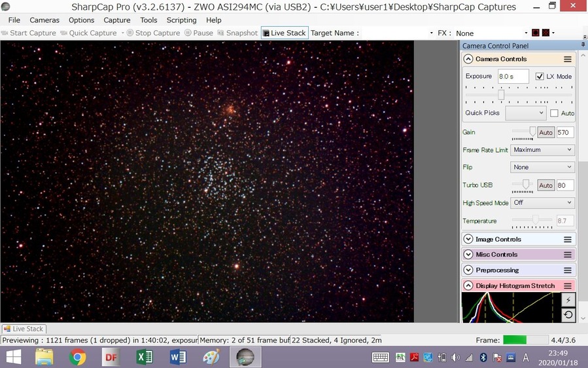Open the Target Name dropdown arrow
The image size is (588, 368).
pos(431,33)
